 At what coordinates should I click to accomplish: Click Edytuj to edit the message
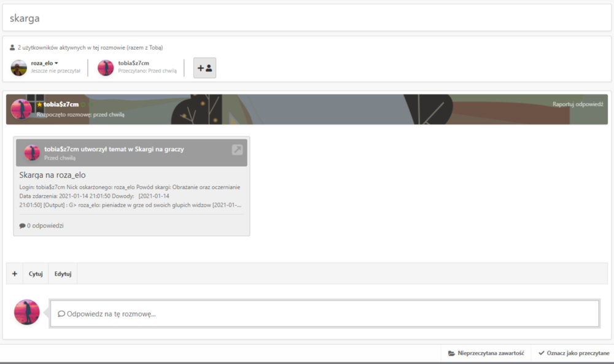tap(63, 274)
